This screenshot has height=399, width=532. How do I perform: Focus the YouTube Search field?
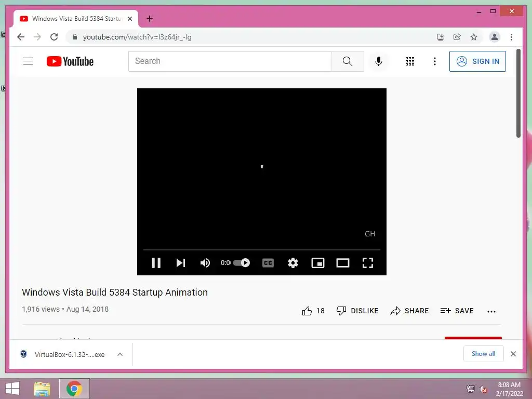(230, 61)
